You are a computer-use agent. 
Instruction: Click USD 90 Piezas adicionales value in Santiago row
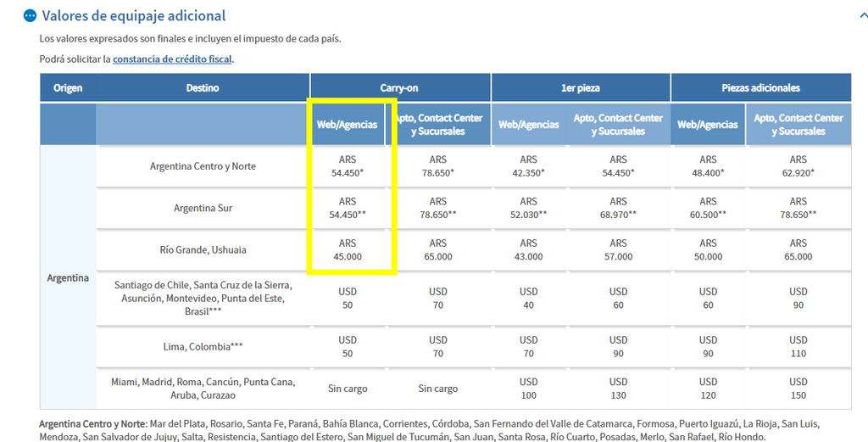[798, 298]
